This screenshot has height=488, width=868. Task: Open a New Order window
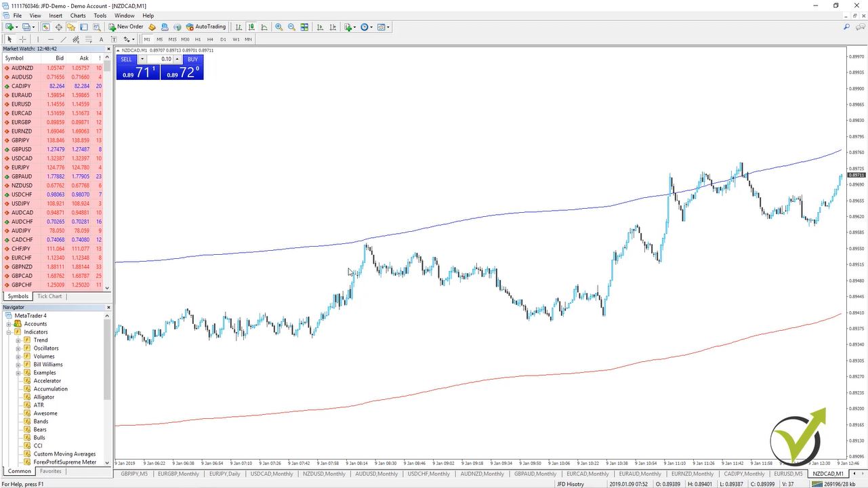click(125, 27)
